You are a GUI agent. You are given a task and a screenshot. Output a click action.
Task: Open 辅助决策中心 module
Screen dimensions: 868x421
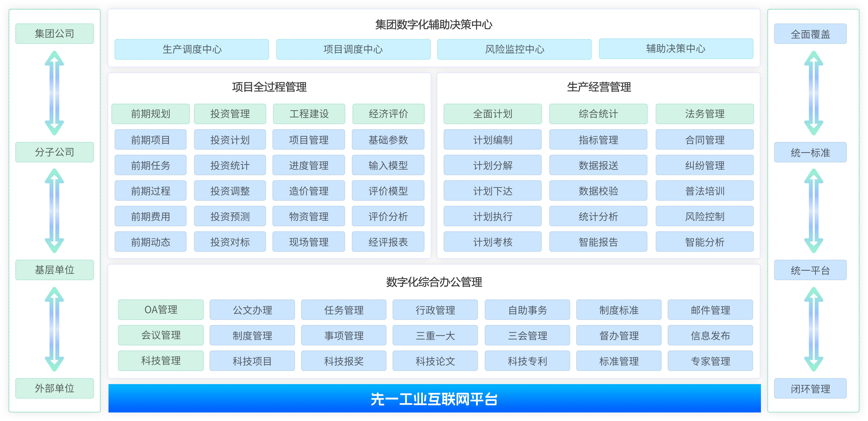click(x=676, y=49)
